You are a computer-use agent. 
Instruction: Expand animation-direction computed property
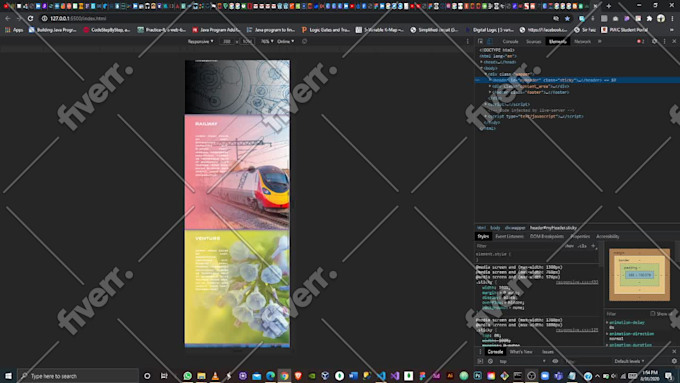pos(607,334)
